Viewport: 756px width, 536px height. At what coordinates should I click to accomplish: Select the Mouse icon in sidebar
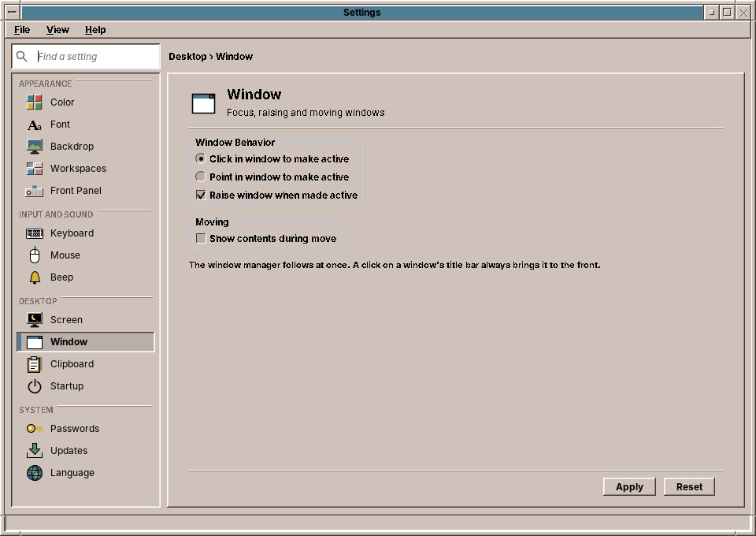pyautogui.click(x=34, y=255)
